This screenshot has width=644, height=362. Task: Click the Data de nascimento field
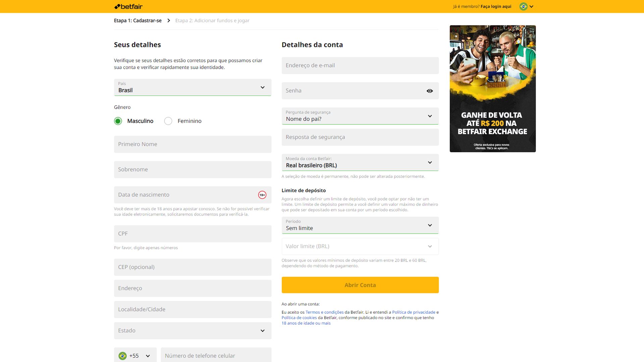(x=193, y=195)
